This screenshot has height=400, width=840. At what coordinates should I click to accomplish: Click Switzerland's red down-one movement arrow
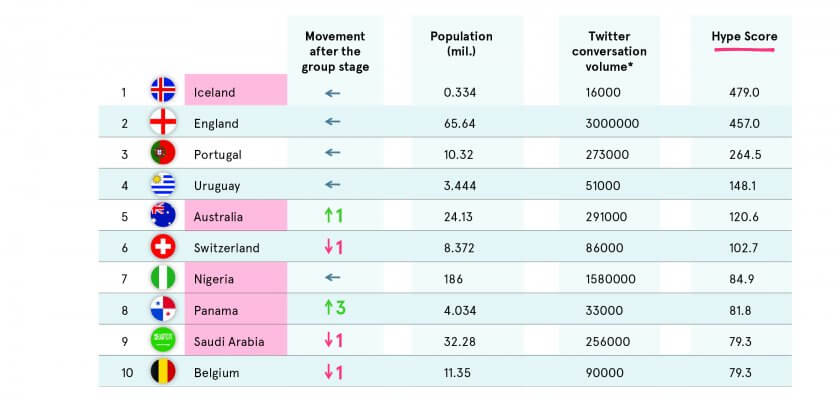point(333,247)
